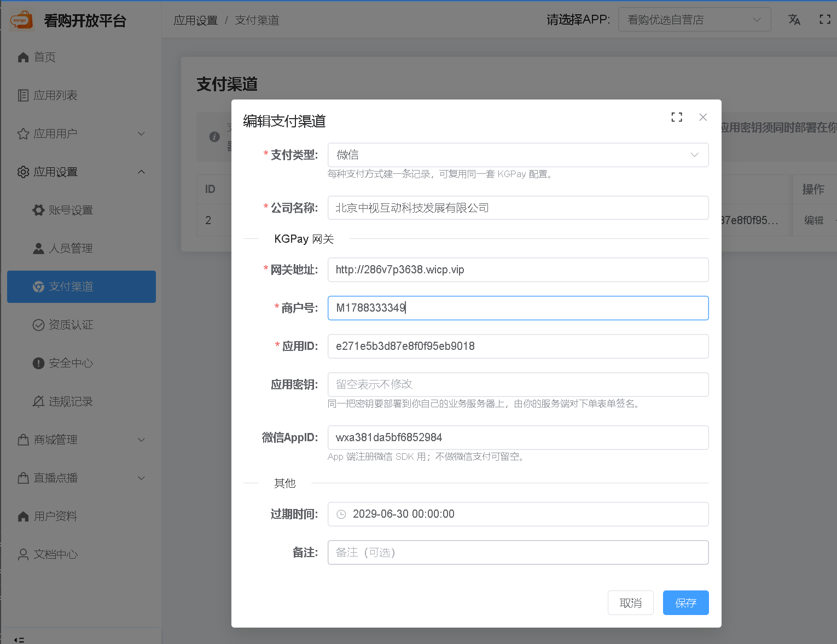Expand the 商城管理 submenu chevron
This screenshot has width=837, height=644.
point(141,440)
